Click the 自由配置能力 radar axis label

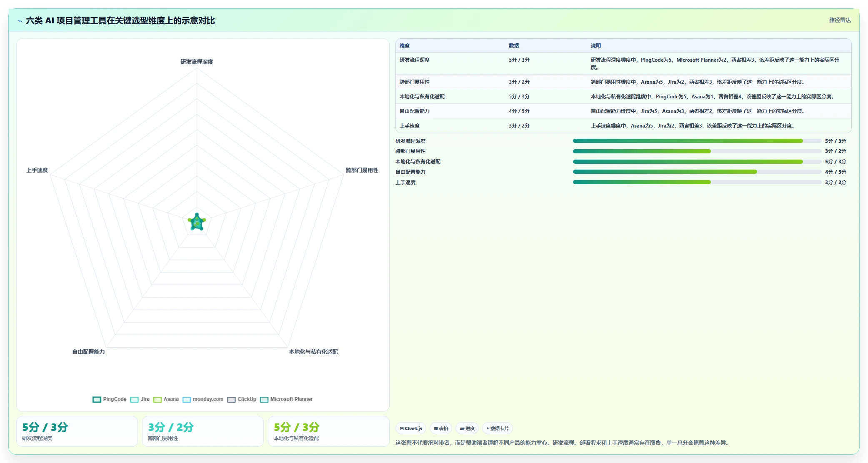(89, 352)
